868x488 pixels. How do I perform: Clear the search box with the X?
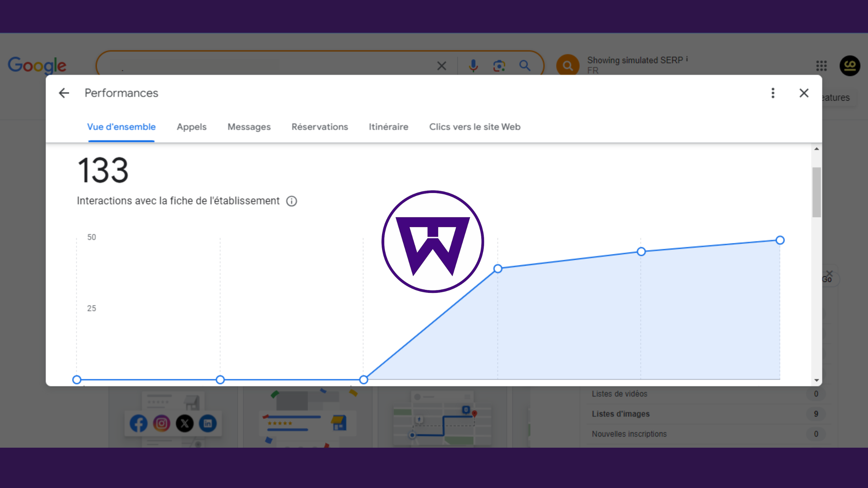[442, 65]
